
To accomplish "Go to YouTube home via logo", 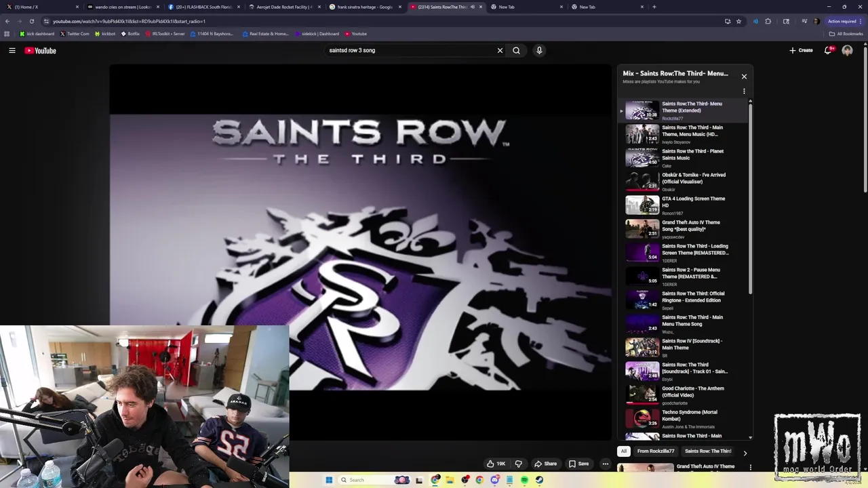I will pyautogui.click(x=41, y=50).
